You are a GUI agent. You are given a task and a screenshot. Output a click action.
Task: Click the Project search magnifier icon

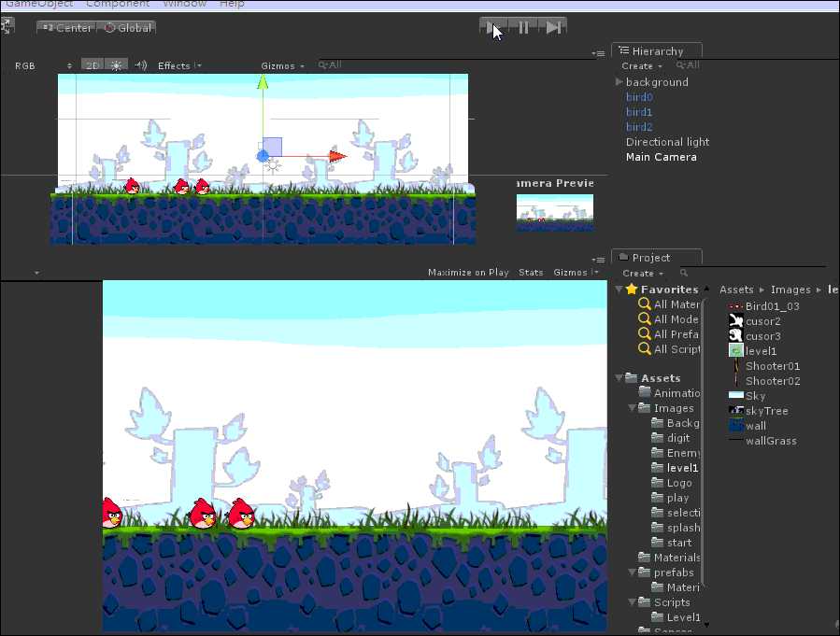click(684, 273)
